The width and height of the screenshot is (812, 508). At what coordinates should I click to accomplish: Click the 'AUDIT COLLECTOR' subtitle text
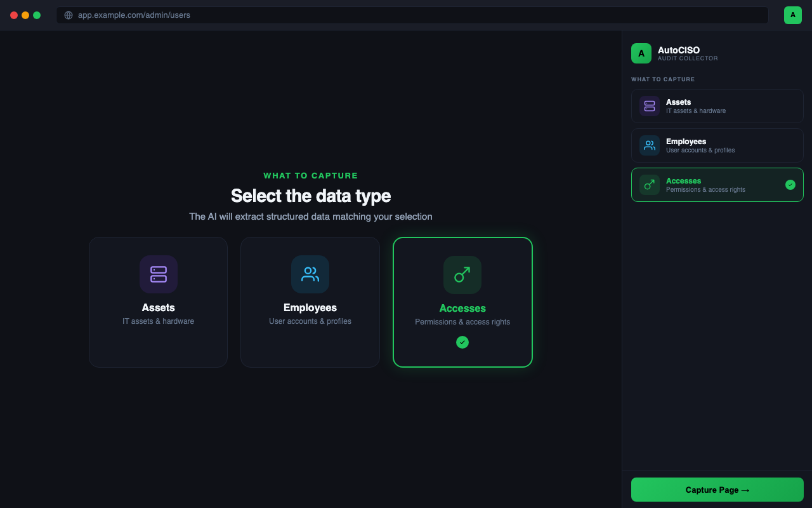tap(688, 58)
